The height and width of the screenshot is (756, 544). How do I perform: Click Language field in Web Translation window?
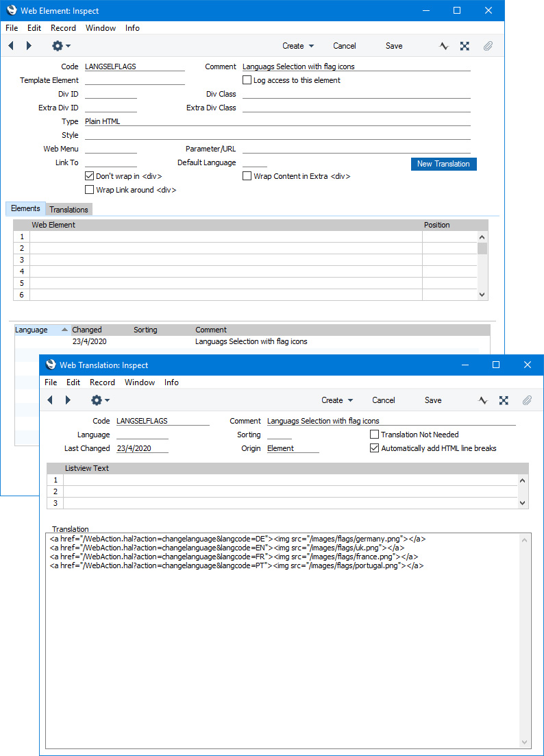tap(142, 435)
